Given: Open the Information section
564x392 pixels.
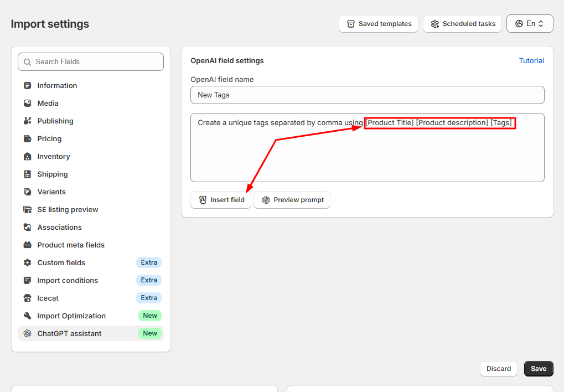Looking at the screenshot, I should click(x=91, y=85).
